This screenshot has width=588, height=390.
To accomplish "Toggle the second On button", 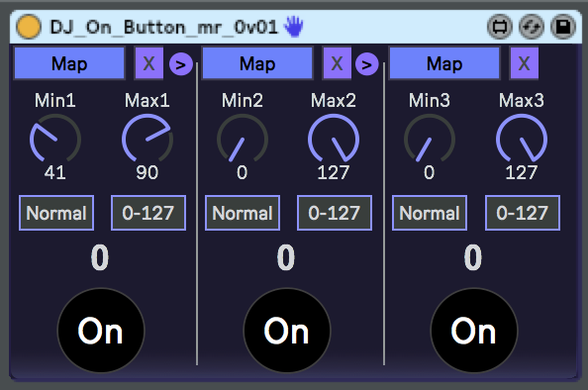I will [287, 331].
